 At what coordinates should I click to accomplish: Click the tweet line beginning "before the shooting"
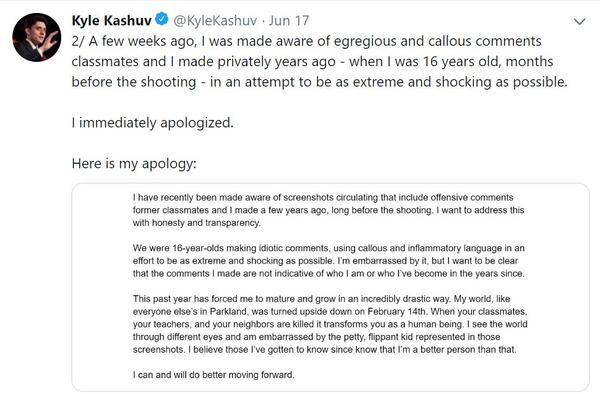(320, 82)
